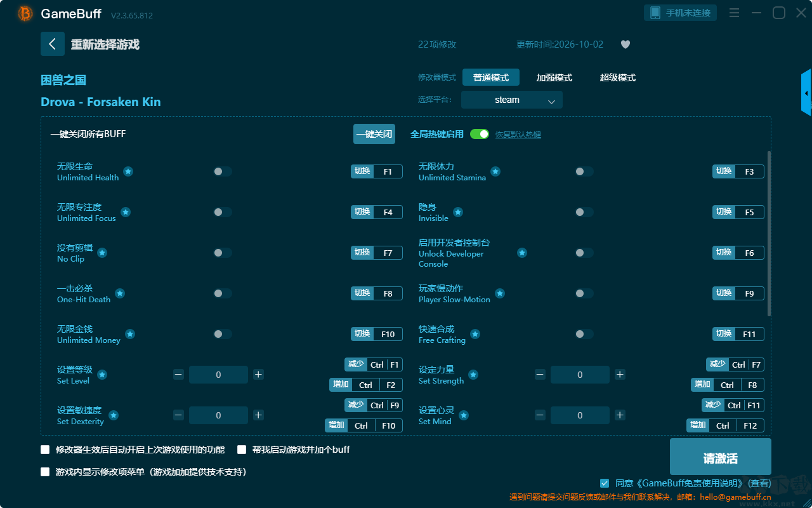Click the vertical scrollbar of cheat list

[x=769, y=233]
